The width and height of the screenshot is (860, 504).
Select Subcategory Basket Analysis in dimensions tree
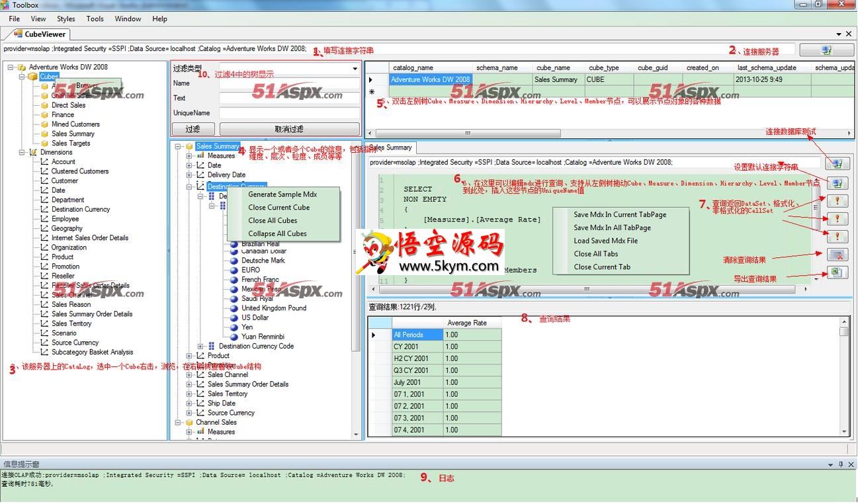pyautogui.click(x=93, y=352)
